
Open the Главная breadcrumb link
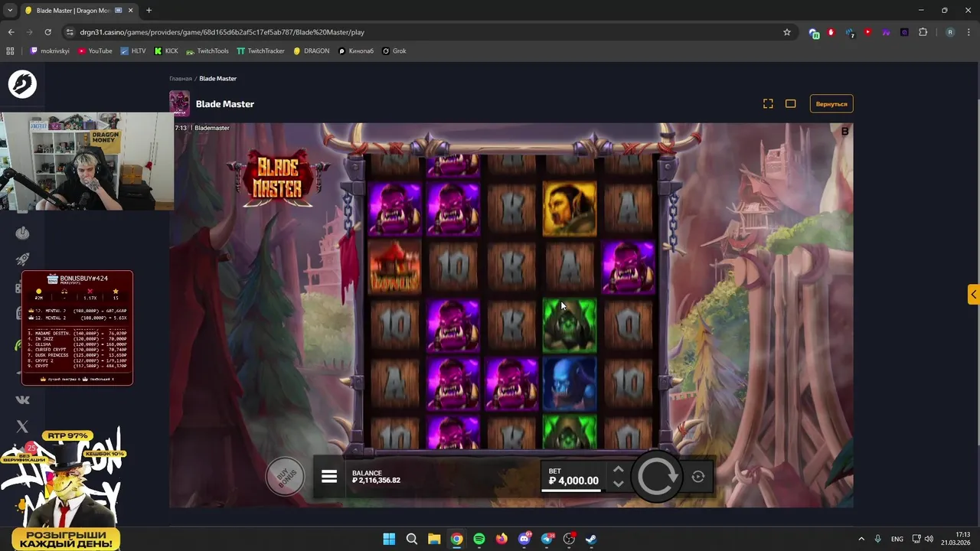[181, 79]
